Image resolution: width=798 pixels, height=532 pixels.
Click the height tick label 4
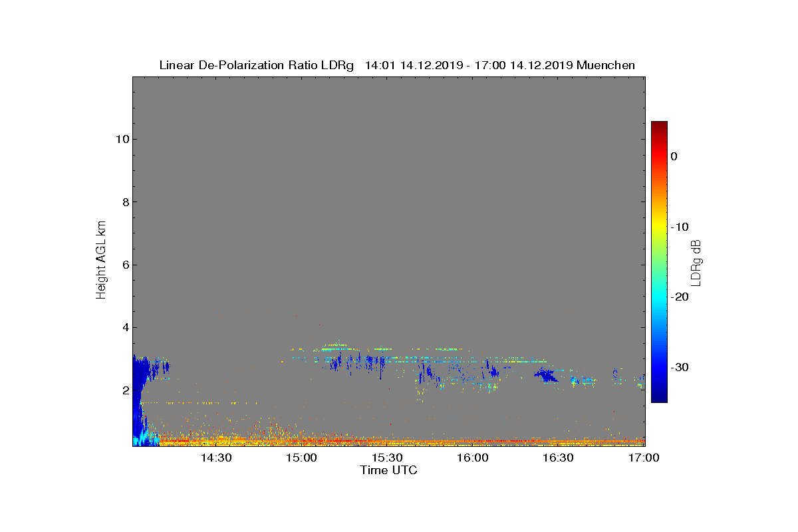125,328
